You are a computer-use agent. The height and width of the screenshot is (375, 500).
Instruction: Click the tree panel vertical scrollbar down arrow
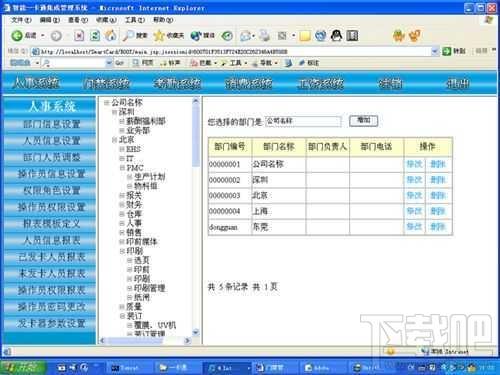point(196,332)
